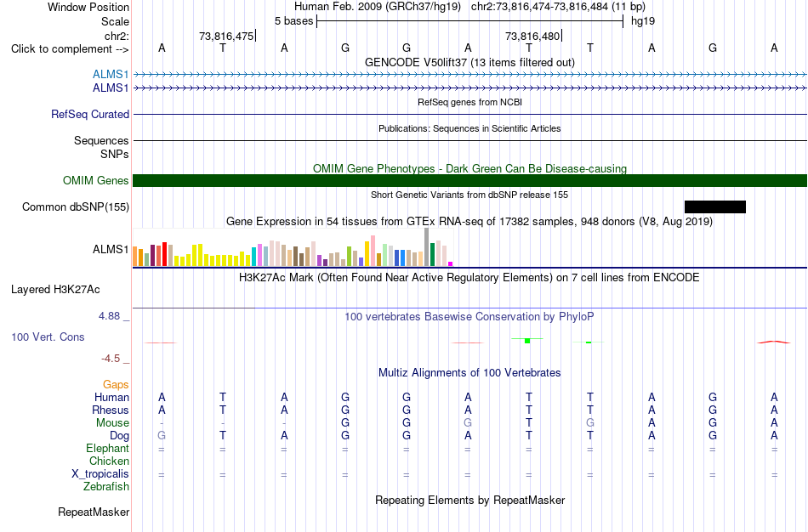Click the 'chr2:' base position label
Viewport: 808px width, 532px height.
tap(117, 36)
